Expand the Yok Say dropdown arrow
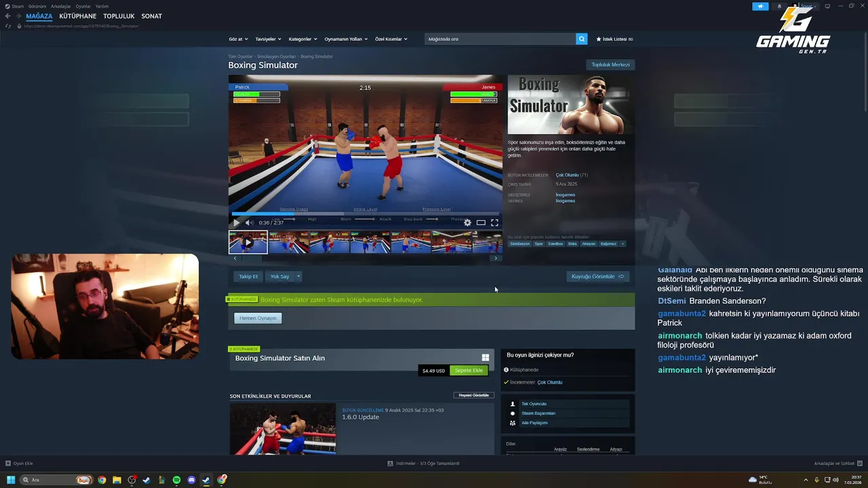Viewport: 868px width, 488px height. coord(298,277)
